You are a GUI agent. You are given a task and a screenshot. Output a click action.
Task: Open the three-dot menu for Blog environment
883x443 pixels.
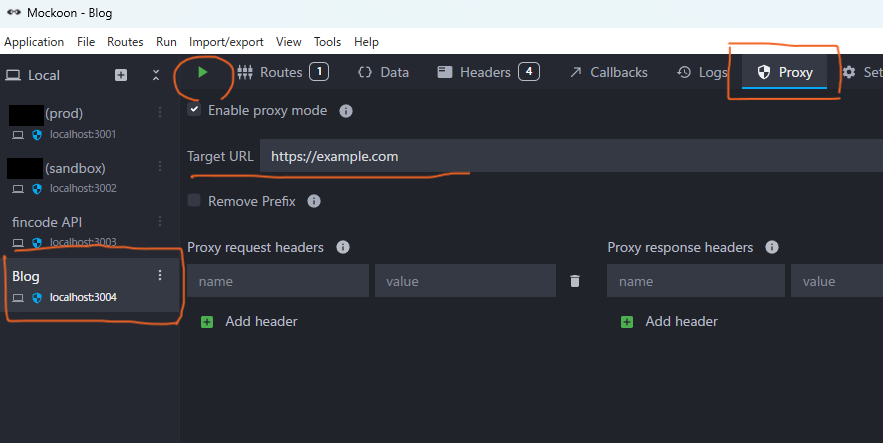(160, 275)
